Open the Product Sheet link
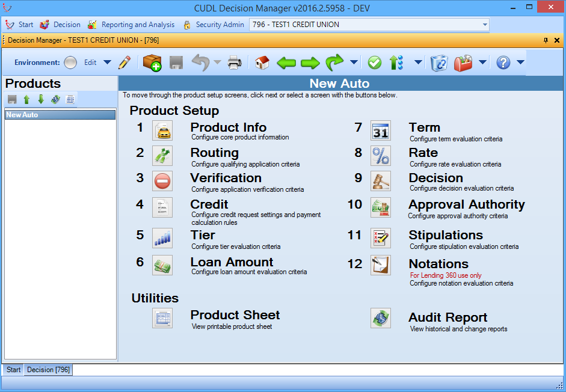Image resolution: width=566 pixels, height=392 pixels. (235, 315)
